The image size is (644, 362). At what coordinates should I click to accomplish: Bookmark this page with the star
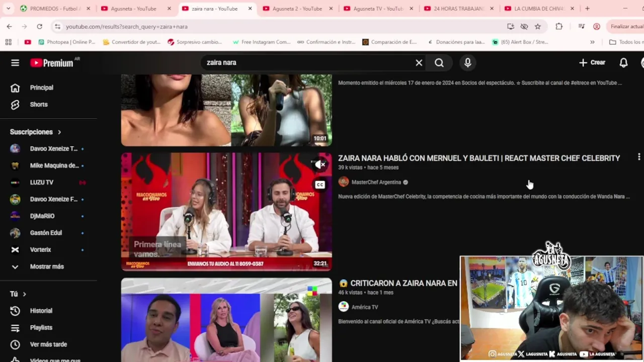click(x=538, y=27)
